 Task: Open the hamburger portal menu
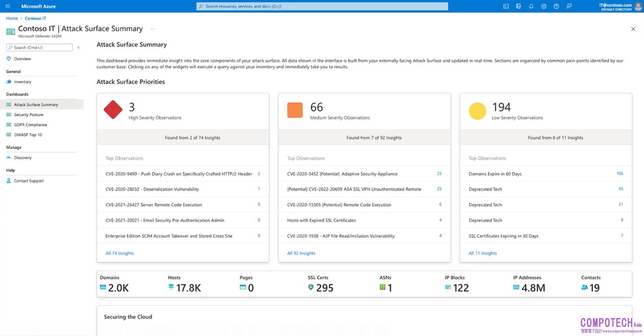click(x=8, y=6)
